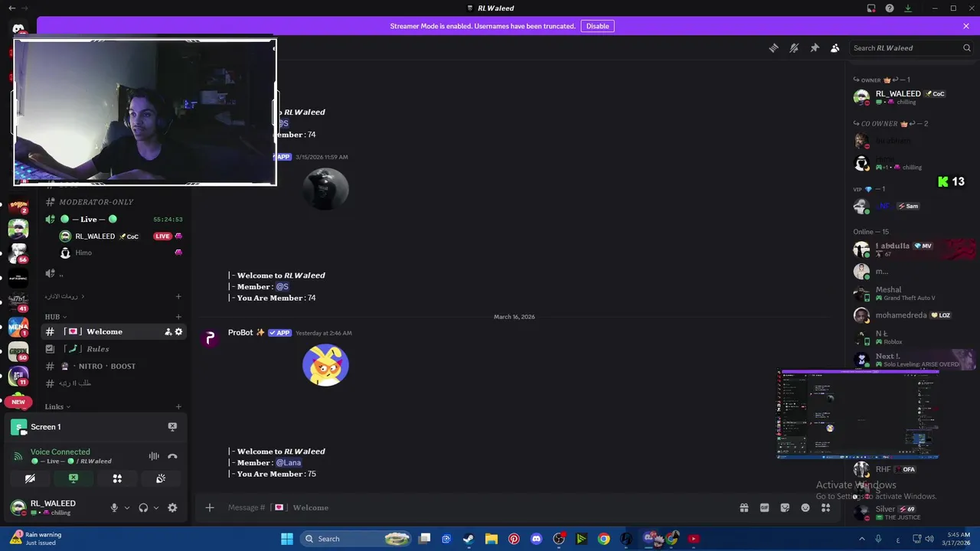Join the Live voice channel
The width and height of the screenshot is (980, 551).
point(113,219)
